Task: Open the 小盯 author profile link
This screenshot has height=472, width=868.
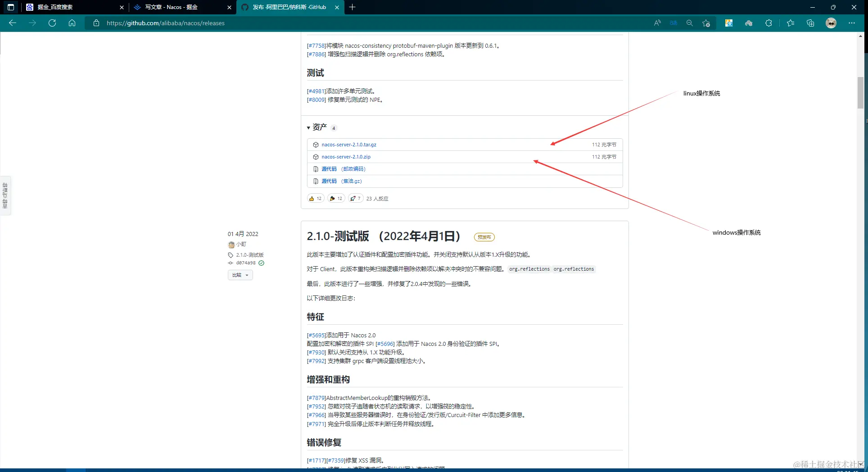Action: 241,245
